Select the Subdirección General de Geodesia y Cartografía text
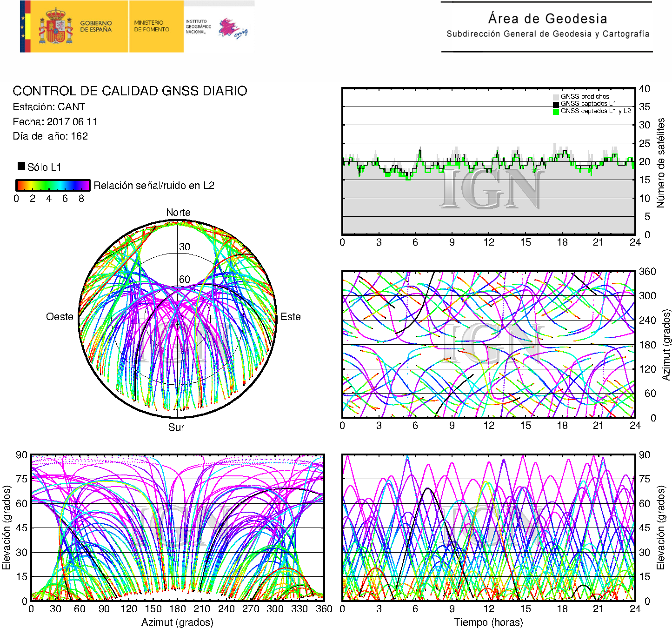 pyautogui.click(x=547, y=34)
